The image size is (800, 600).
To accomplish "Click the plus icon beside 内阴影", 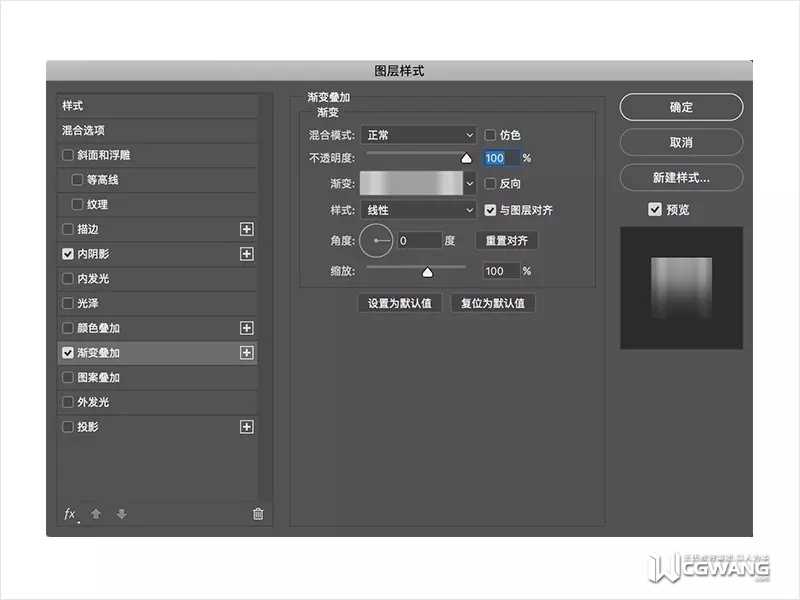I will (246, 254).
